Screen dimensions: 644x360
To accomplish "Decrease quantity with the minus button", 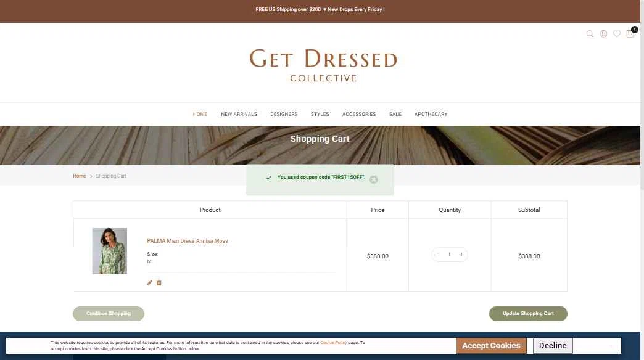I will 438,255.
